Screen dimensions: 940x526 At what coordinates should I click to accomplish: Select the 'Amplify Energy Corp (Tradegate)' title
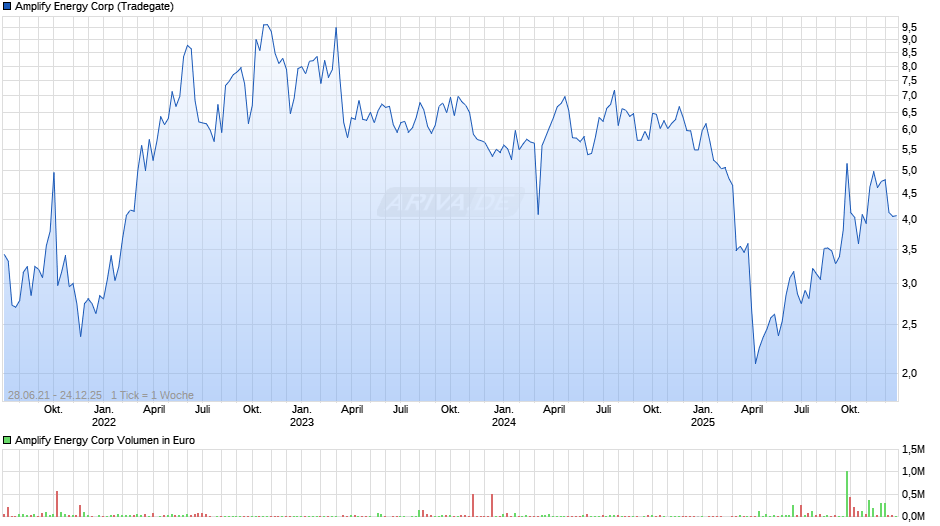coord(94,7)
